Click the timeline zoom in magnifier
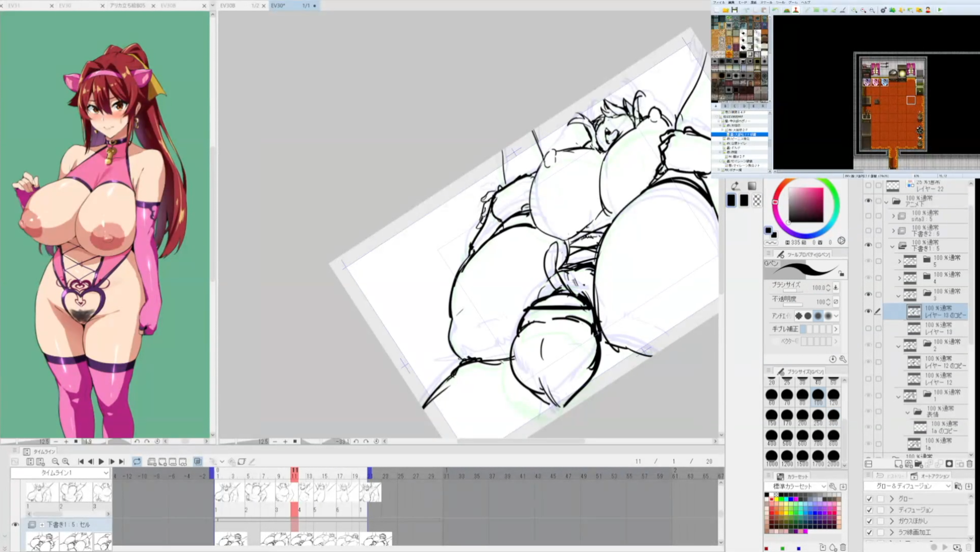The width and height of the screenshot is (980, 552). coord(66,462)
